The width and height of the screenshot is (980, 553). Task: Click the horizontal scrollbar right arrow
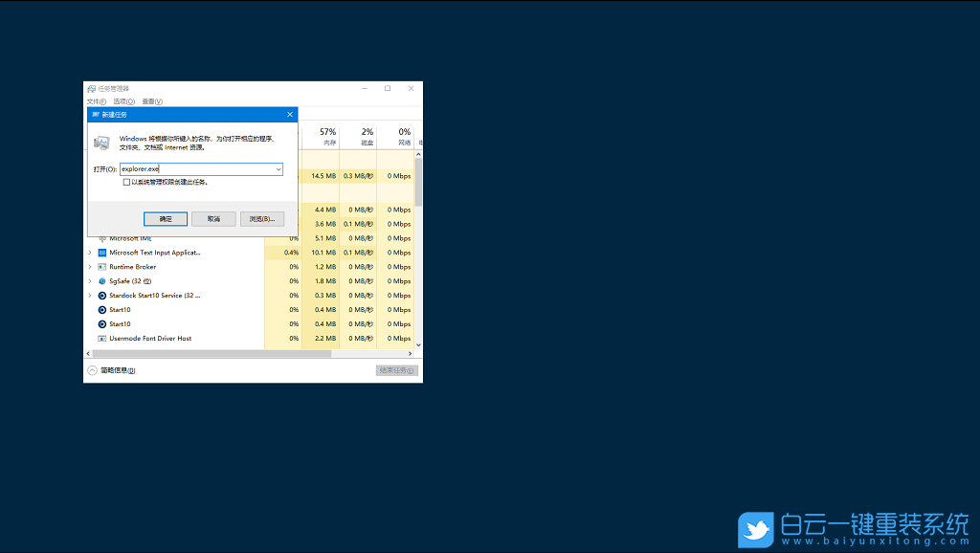412,353
